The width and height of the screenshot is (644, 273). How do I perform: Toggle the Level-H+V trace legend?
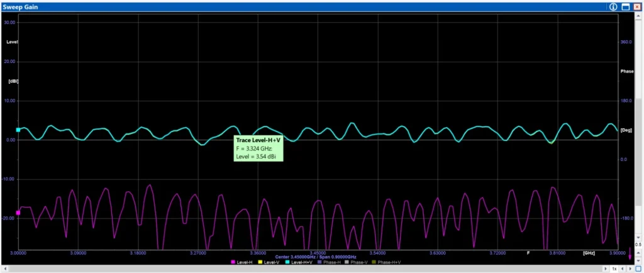(299, 262)
